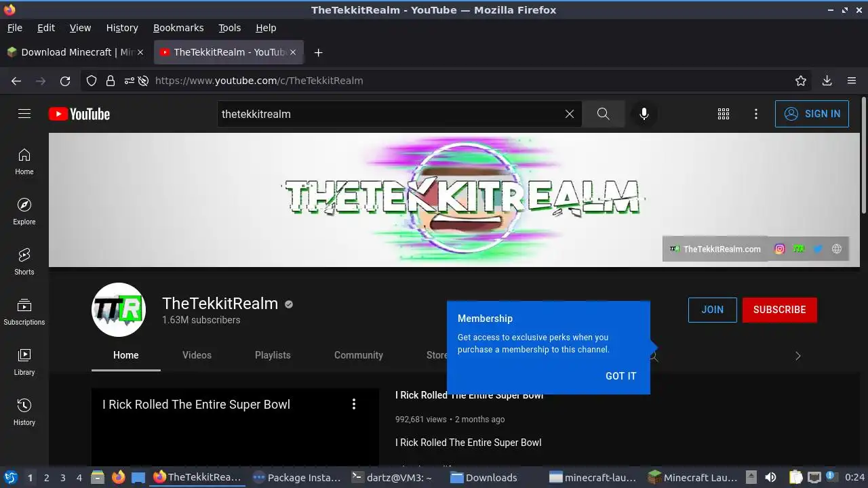This screenshot has height=488, width=868.
Task: Open History in the left sidebar
Action: point(24,412)
